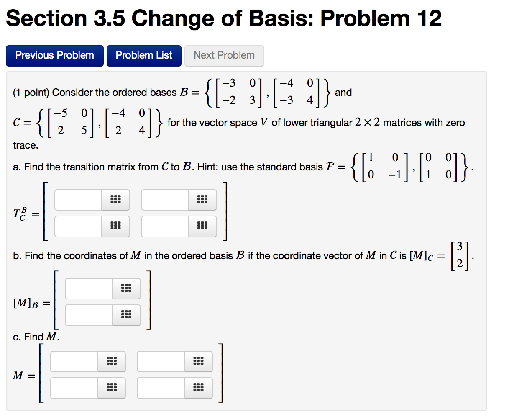Open equation editor for transition matrix top-left entry
The height and width of the screenshot is (417, 532).
point(115,200)
